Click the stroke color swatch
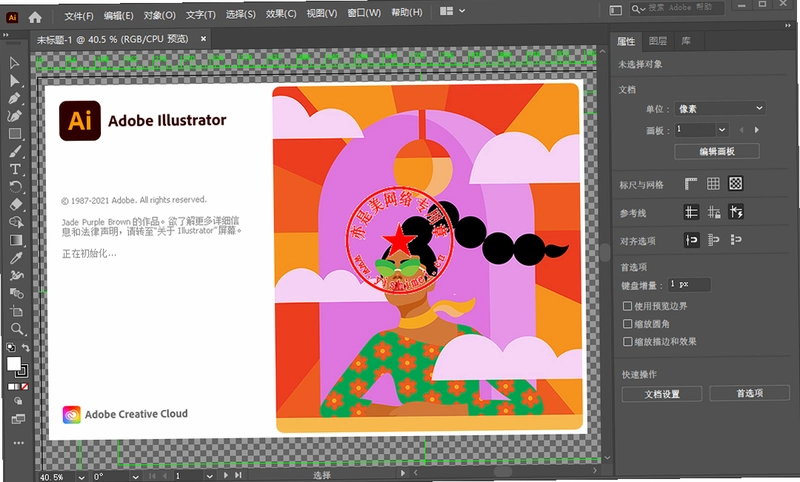 point(22,371)
